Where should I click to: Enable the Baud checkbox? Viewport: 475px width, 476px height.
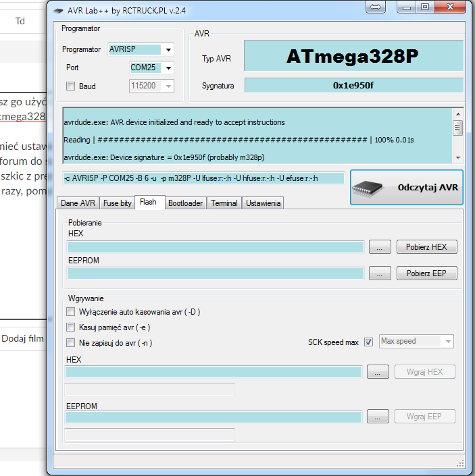click(70, 86)
